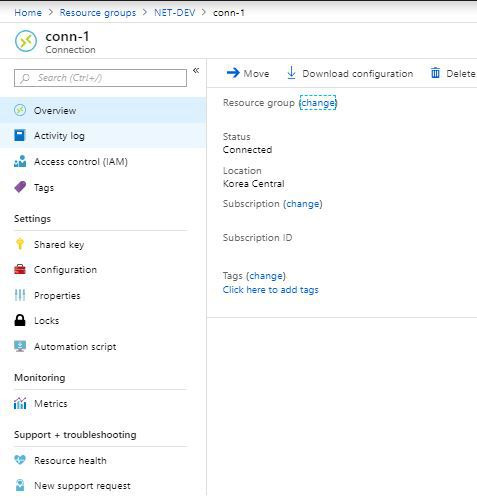Click here to add tags link

pyautogui.click(x=271, y=290)
